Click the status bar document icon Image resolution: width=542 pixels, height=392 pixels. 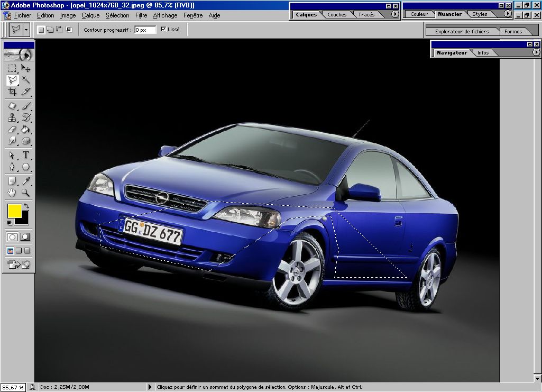pos(32,387)
